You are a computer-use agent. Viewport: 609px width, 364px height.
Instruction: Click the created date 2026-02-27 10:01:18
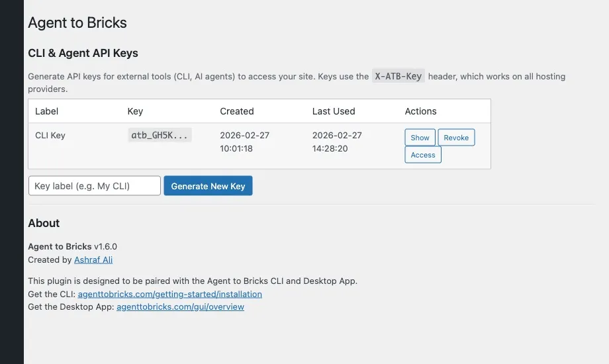point(245,142)
